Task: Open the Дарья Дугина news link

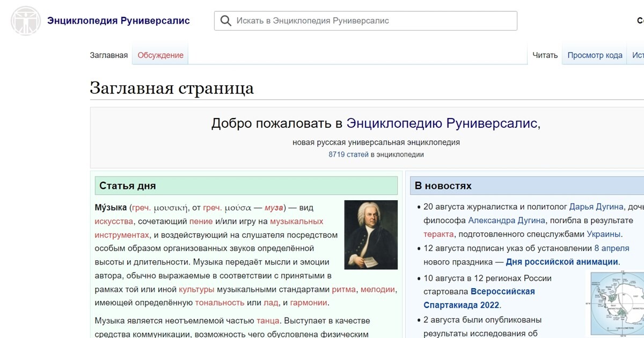Action: (x=596, y=207)
